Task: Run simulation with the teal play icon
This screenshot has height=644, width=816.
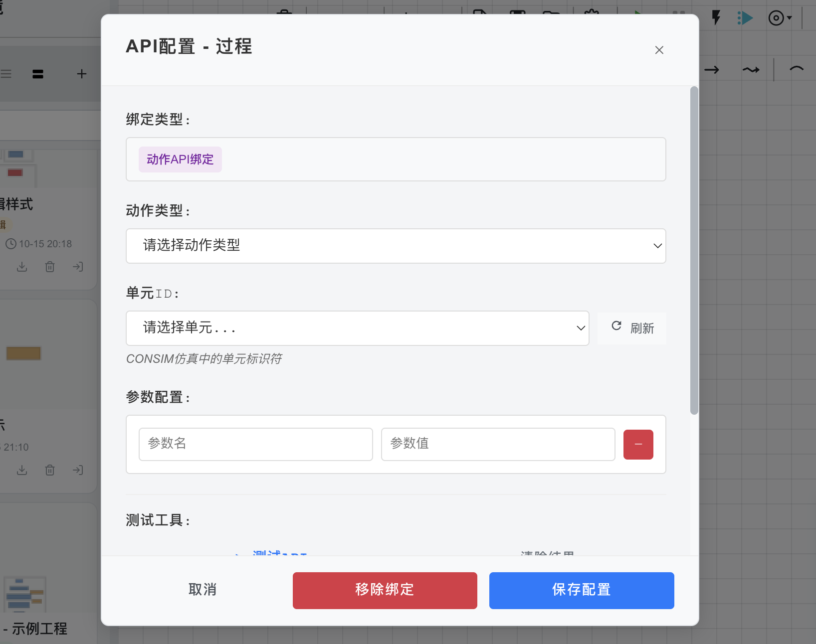Action: click(x=746, y=18)
